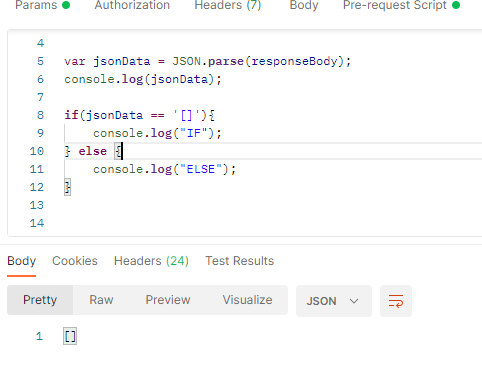The width and height of the screenshot is (482, 392).
Task: Open the response Cookies tab
Action: coord(75,261)
